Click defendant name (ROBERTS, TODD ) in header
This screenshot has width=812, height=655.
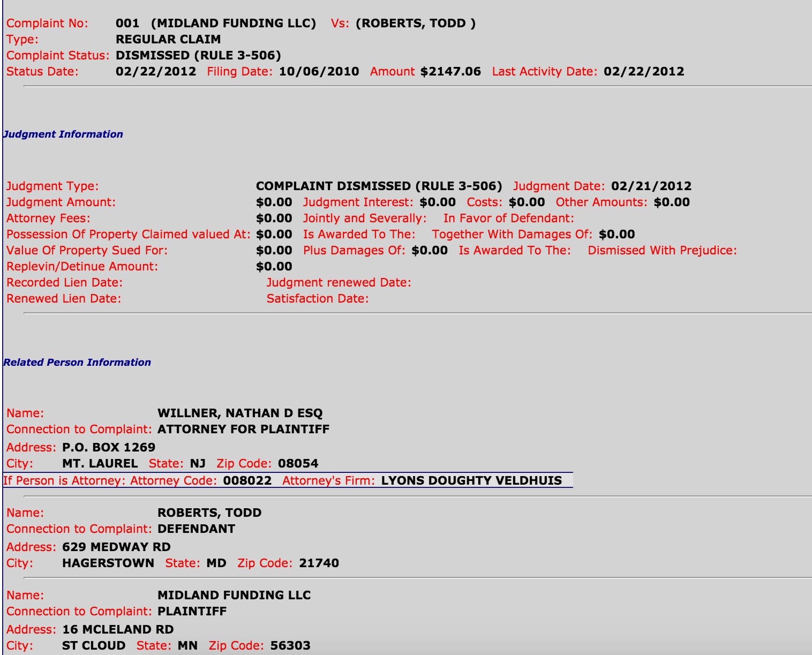416,24
